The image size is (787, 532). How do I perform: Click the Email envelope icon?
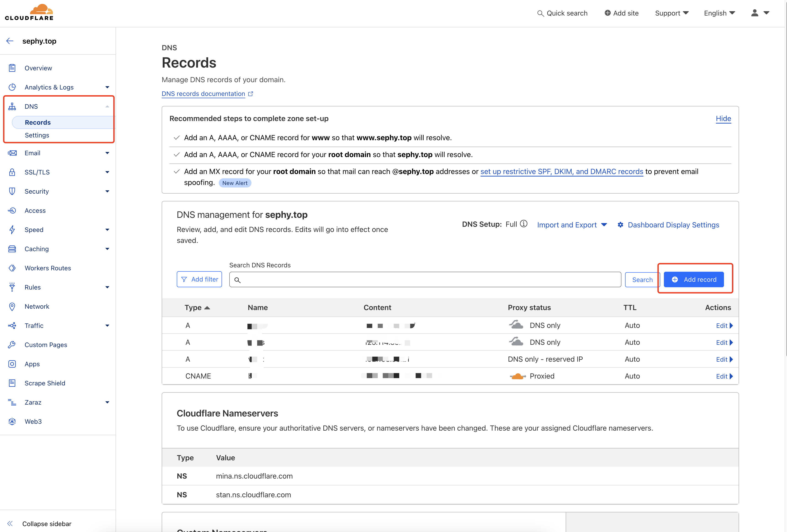[12, 153]
